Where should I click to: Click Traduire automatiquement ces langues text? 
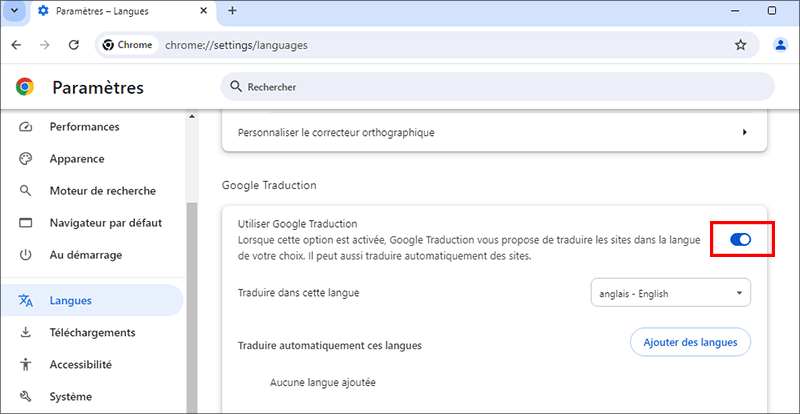tap(330, 345)
